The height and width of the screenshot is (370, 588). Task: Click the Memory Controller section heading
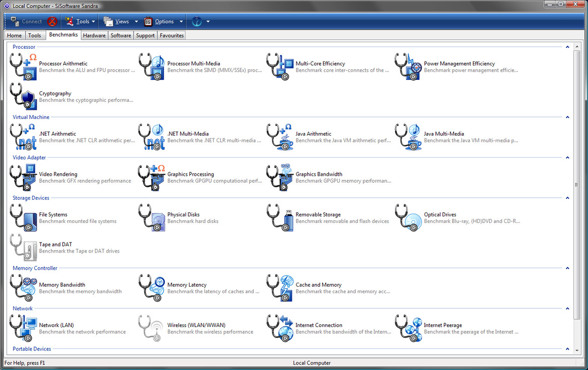click(x=35, y=268)
